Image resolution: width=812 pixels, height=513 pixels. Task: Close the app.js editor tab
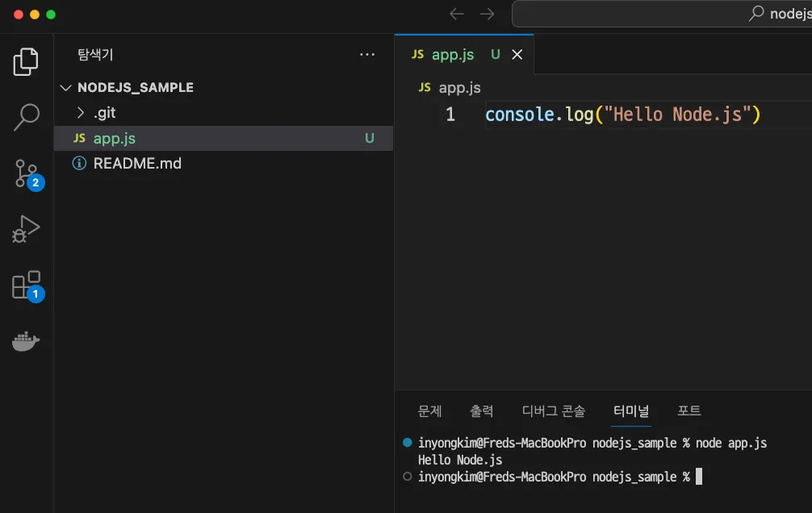[517, 55]
